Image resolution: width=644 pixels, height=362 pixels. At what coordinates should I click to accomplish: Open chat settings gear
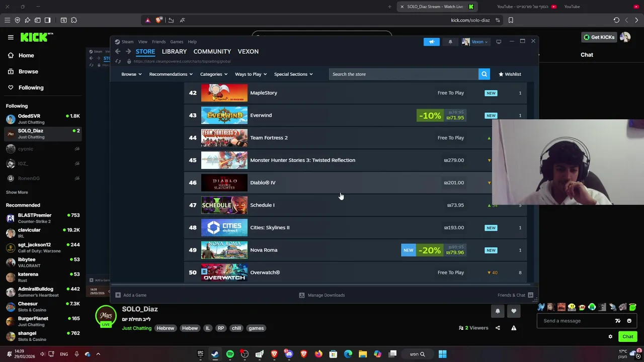click(x=610, y=336)
